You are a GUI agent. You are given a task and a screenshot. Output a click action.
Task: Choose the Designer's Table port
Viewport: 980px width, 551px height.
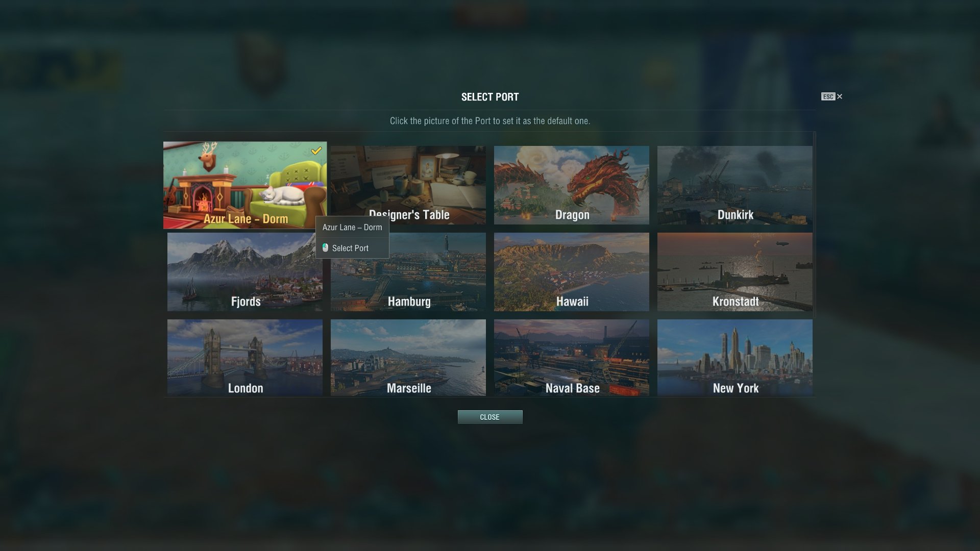408,185
